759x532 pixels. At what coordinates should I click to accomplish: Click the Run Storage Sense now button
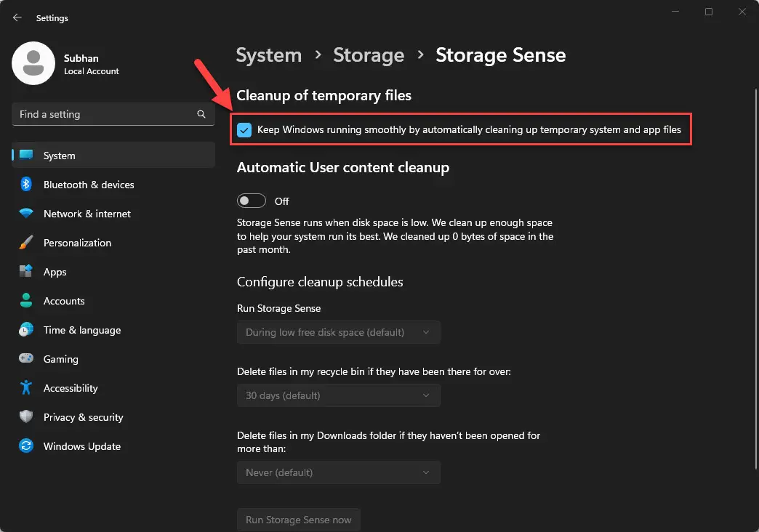pos(299,520)
